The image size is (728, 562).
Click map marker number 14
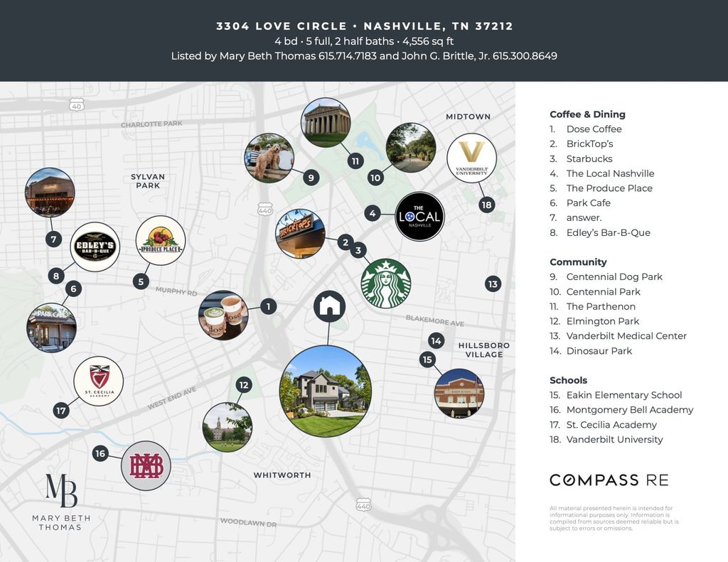(436, 341)
